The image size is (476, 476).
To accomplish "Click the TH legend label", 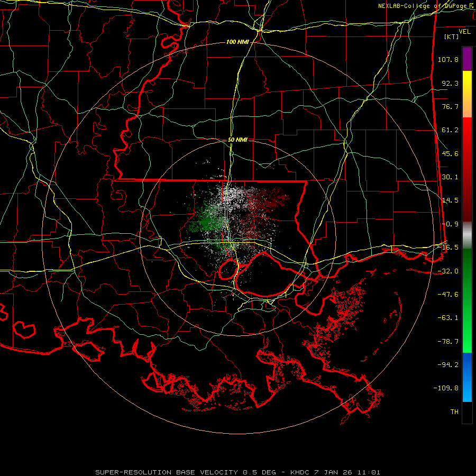I will [454, 412].
